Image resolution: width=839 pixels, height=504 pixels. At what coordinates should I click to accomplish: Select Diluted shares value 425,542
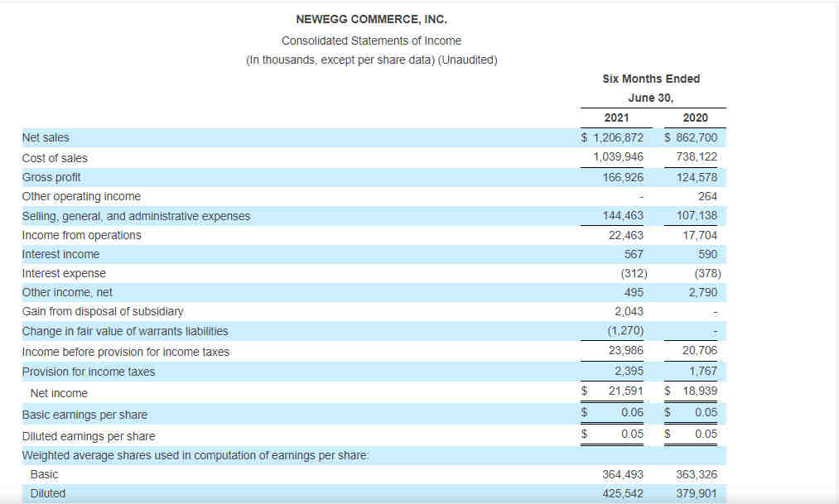click(x=623, y=493)
